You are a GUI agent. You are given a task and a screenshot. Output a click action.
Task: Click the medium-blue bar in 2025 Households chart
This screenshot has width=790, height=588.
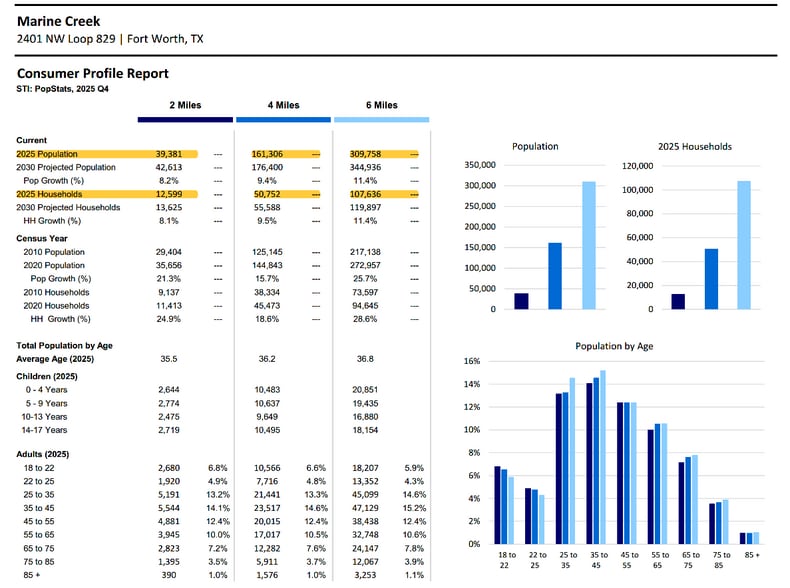click(x=711, y=279)
